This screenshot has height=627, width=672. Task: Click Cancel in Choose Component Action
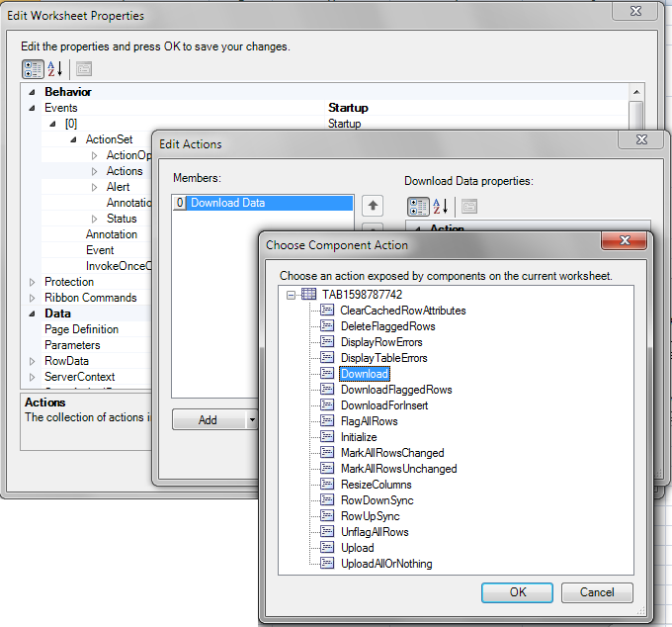(597, 592)
